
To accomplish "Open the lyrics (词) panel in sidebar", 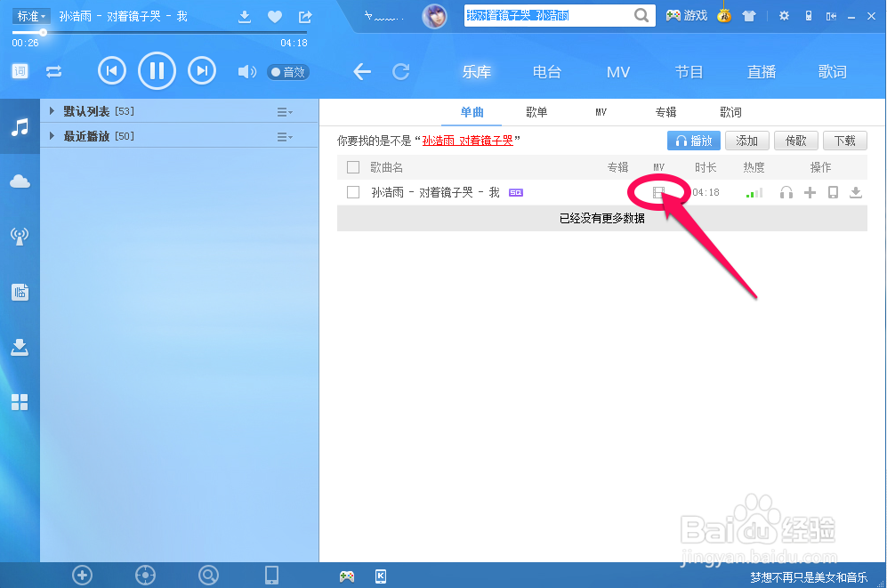I will tap(20, 71).
